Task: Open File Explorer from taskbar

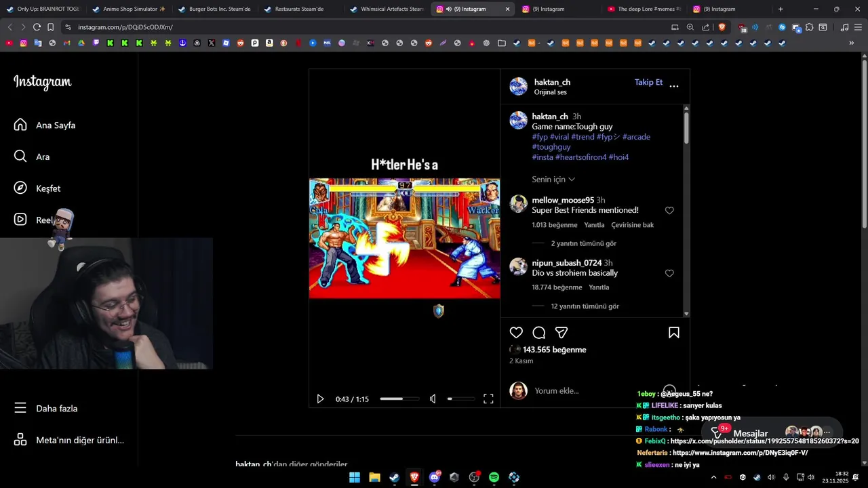Action: (374, 477)
